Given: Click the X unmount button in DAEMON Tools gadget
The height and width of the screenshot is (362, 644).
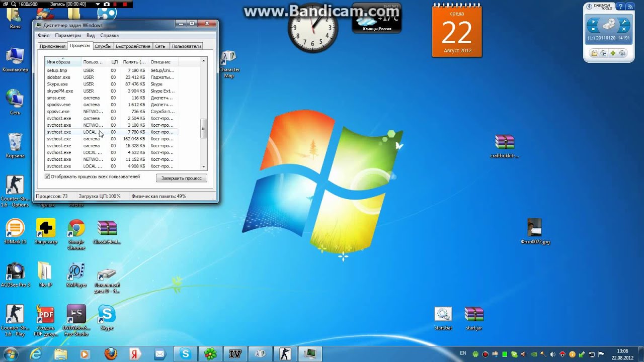Looking at the screenshot, I should click(624, 29).
